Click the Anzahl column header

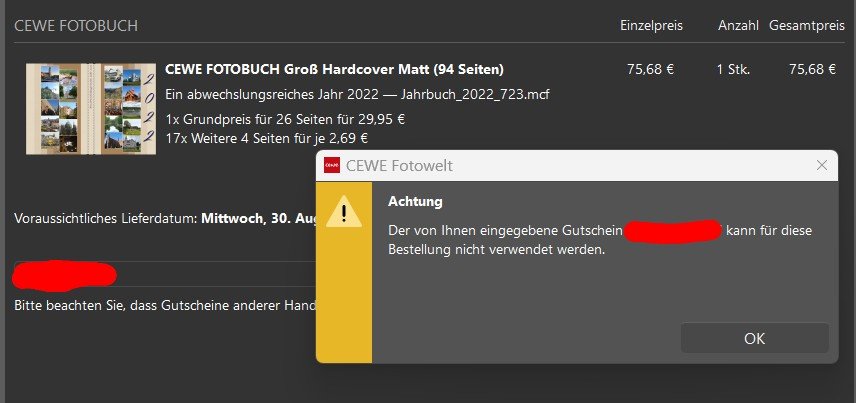[x=738, y=25]
